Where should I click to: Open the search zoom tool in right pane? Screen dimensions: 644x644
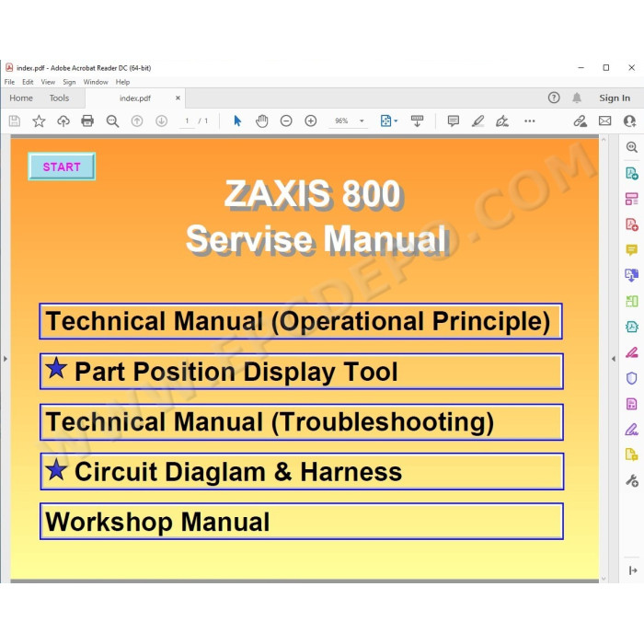(x=632, y=147)
